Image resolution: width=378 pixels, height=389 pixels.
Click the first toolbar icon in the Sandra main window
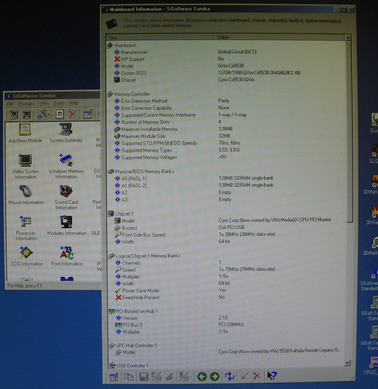pyautogui.click(x=13, y=115)
